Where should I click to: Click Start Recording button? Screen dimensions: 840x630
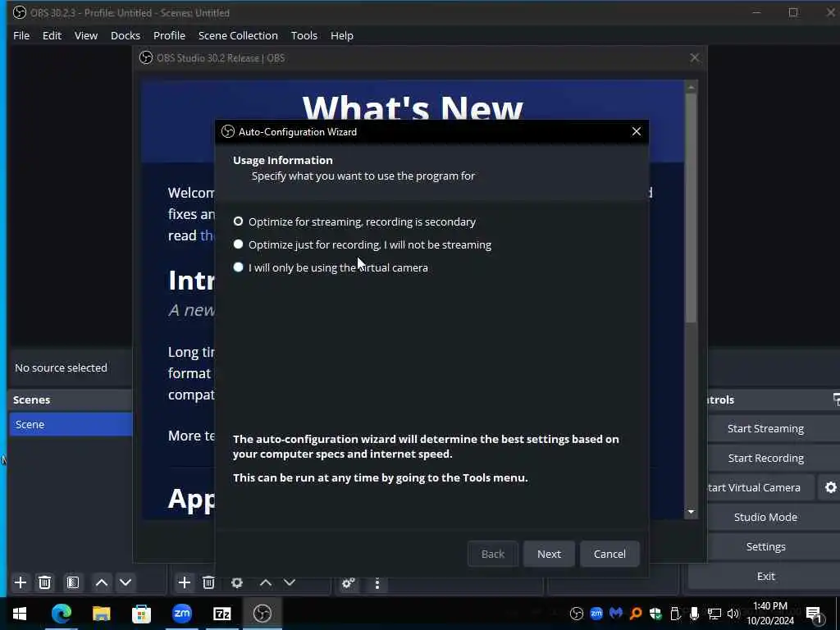click(765, 458)
